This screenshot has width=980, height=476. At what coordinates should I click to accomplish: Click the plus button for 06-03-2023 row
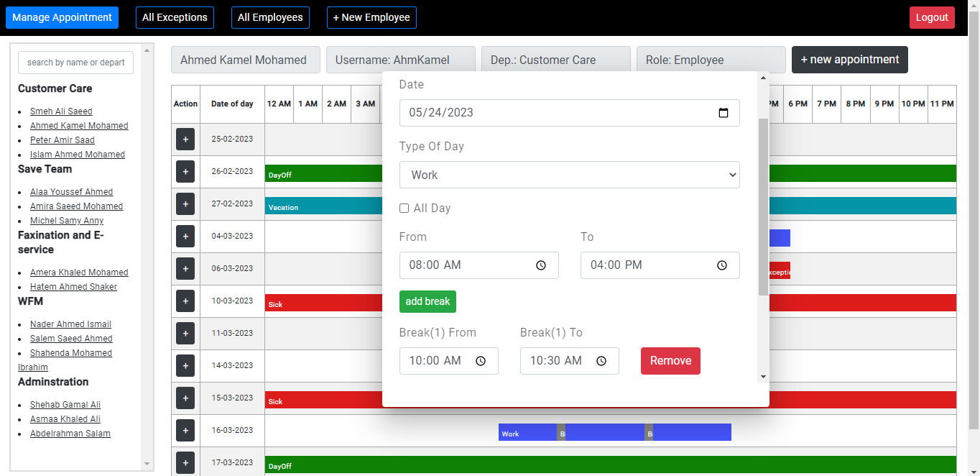pos(185,269)
